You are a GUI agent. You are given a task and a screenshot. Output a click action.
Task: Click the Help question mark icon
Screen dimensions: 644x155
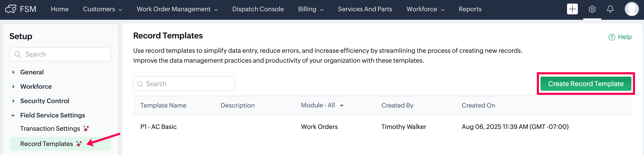pyautogui.click(x=611, y=37)
